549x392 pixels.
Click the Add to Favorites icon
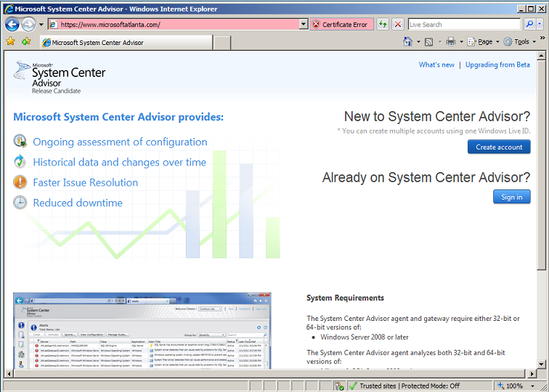pyautogui.click(x=26, y=41)
